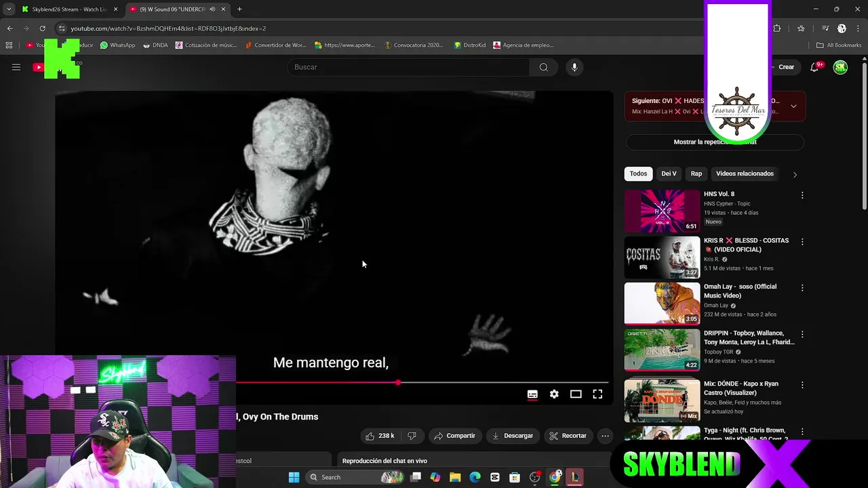868x488 pixels.
Task: Open File Explorer from taskbar
Action: coord(455,477)
